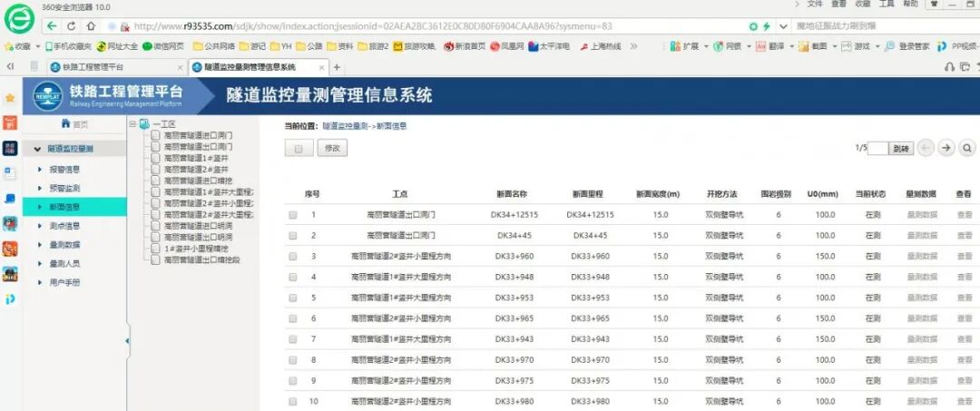Collapse the 一工区 tree node
Image resolution: width=980 pixels, height=411 pixels.
coord(132,123)
